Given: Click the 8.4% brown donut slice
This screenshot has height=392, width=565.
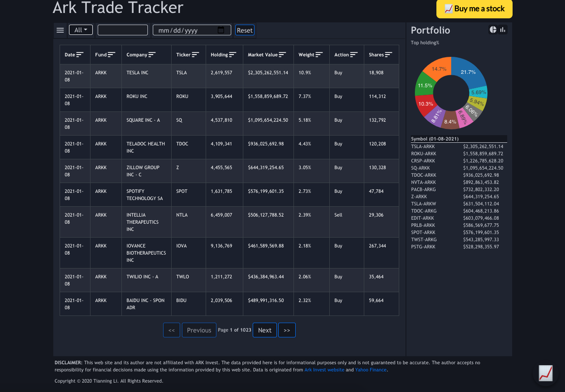Looking at the screenshot, I should pos(450,121).
